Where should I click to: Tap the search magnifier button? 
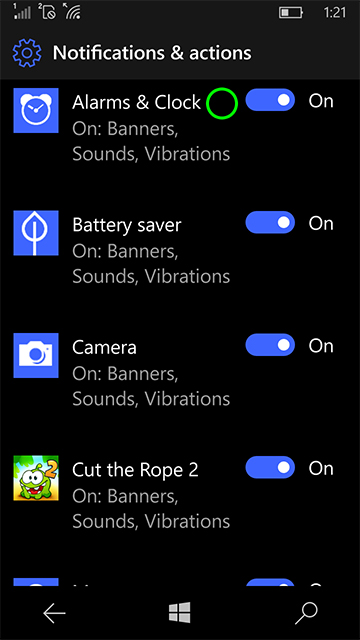pyautogui.click(x=306, y=613)
